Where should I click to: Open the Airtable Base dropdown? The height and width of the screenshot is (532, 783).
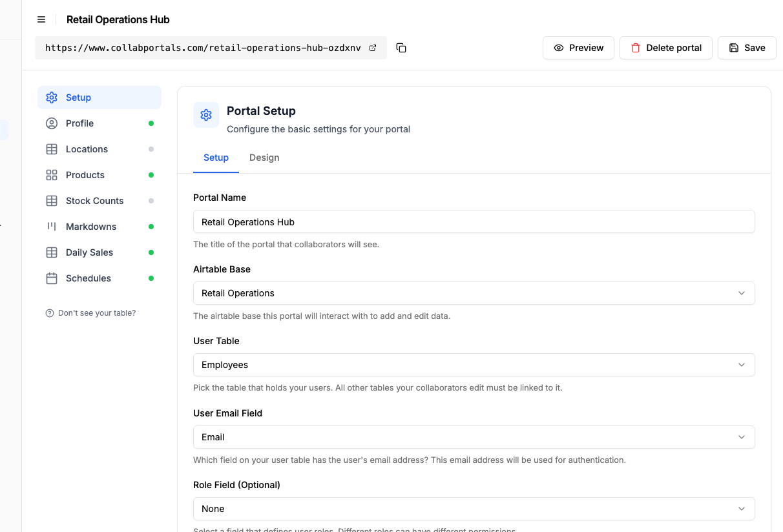click(474, 293)
